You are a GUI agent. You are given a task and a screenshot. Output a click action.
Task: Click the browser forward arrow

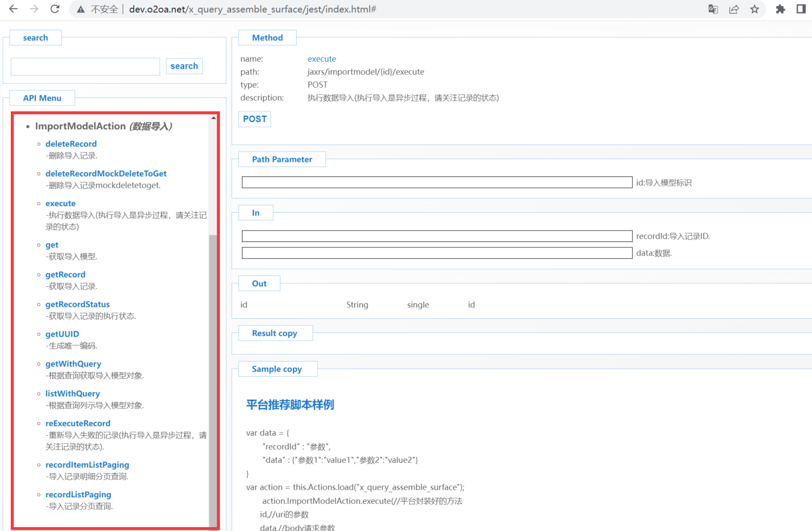pyautogui.click(x=34, y=9)
